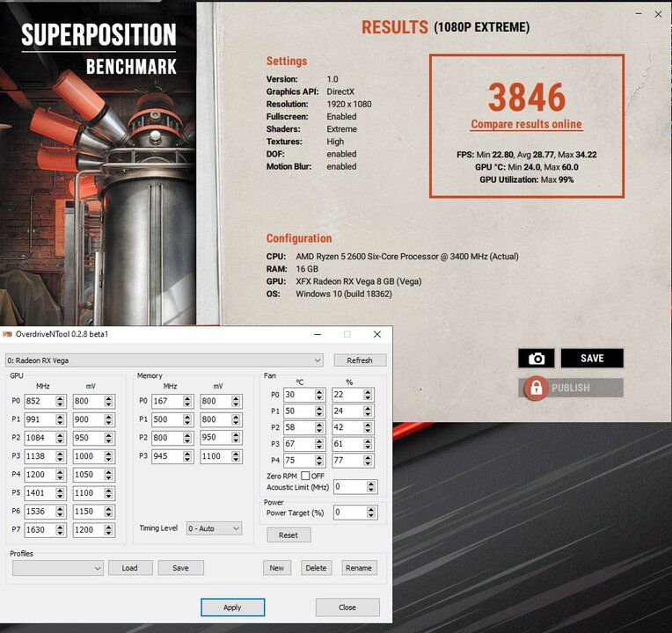Save the Superposition benchmark result
This screenshot has width=672, height=633.
click(x=592, y=358)
